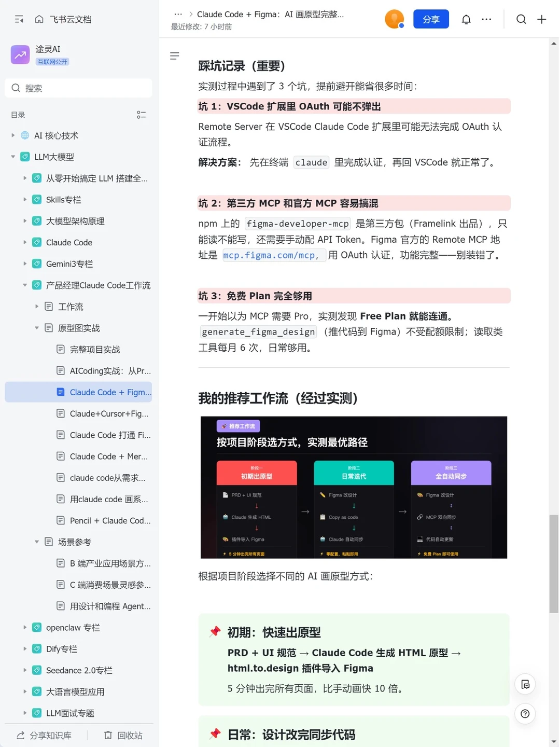Open the 推荐工作流 diagram image

[354, 488]
